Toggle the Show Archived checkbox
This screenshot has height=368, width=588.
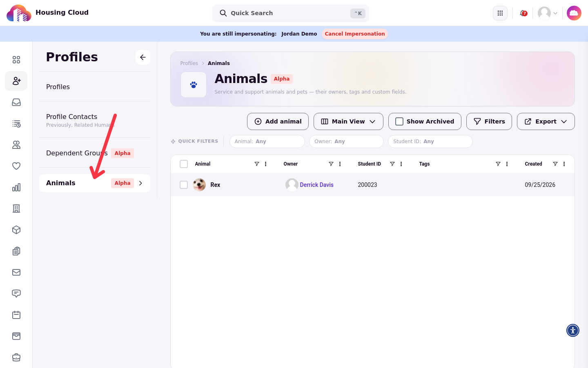point(399,121)
